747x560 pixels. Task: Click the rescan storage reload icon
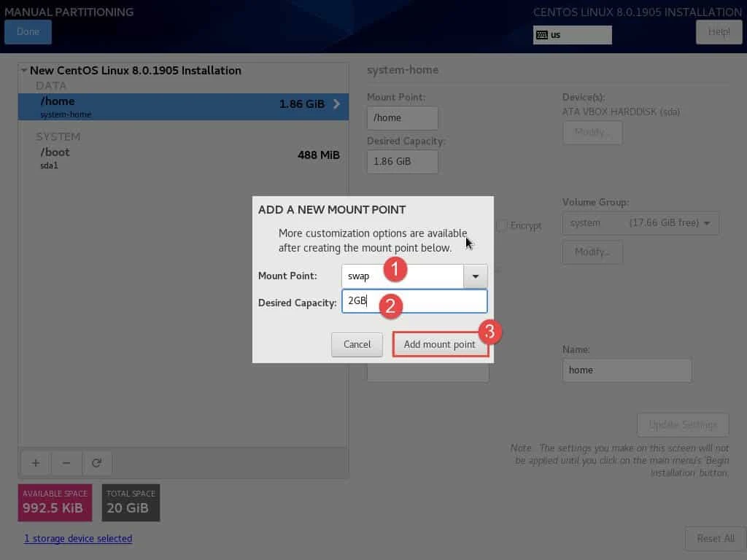[98, 463]
